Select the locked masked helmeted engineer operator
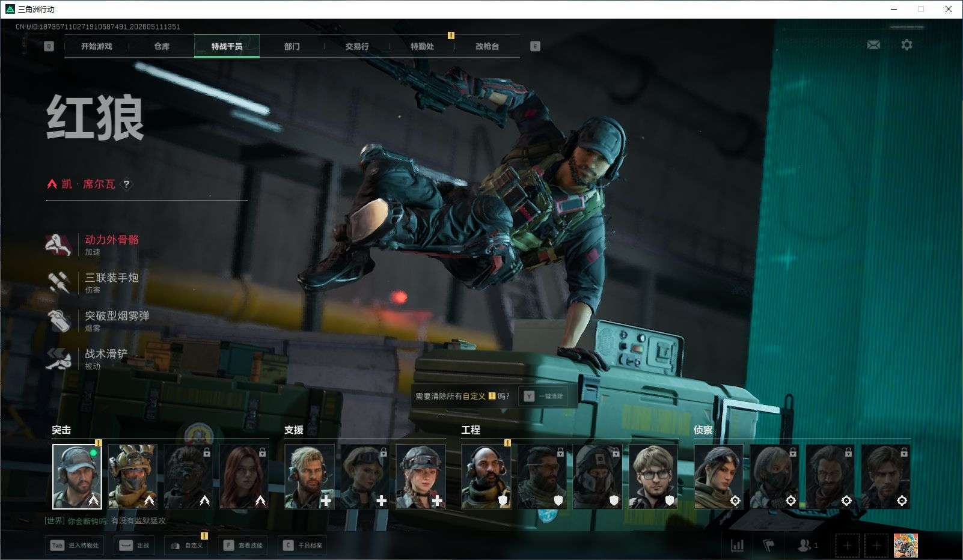This screenshot has width=963, height=560. point(598,476)
